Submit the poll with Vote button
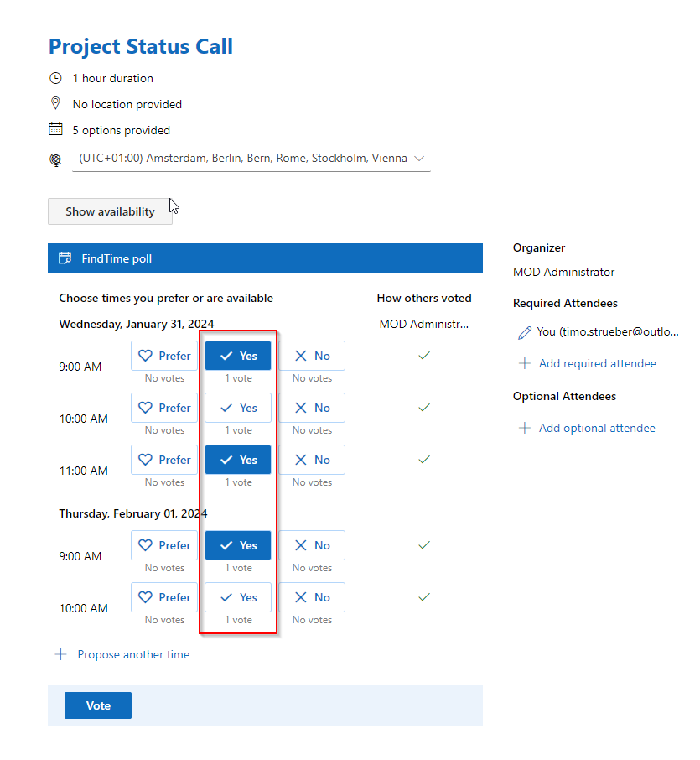The height and width of the screenshot is (760, 700). tap(98, 705)
